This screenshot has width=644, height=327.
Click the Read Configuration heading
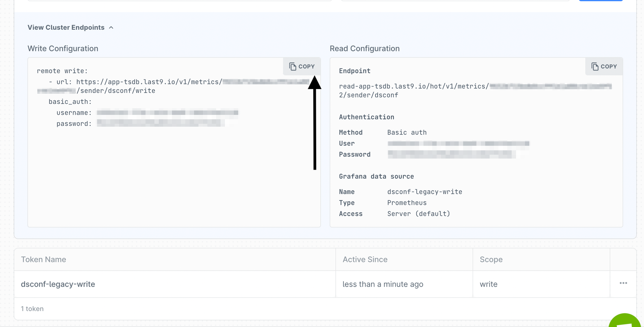click(x=365, y=48)
